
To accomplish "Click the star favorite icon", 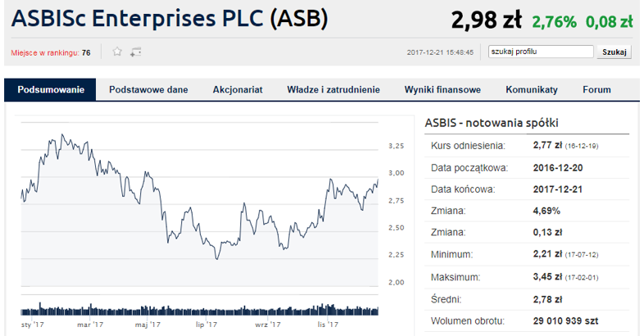I will 117,52.
